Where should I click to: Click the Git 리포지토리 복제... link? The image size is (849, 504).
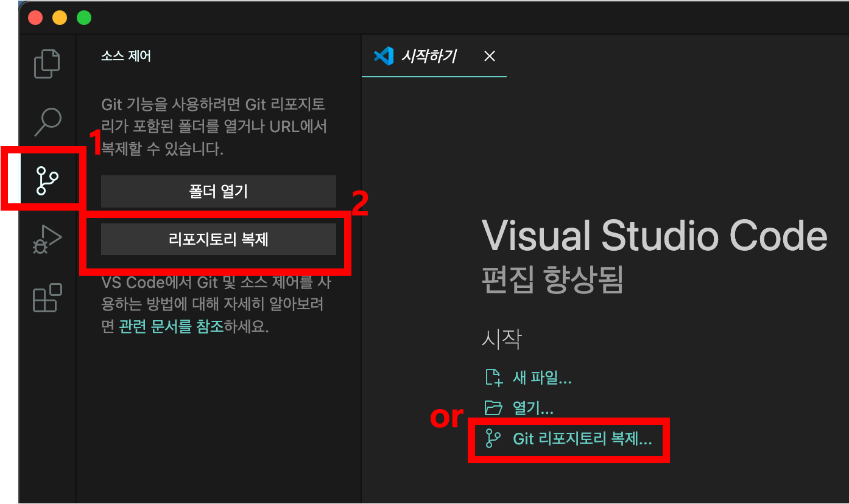[582, 439]
